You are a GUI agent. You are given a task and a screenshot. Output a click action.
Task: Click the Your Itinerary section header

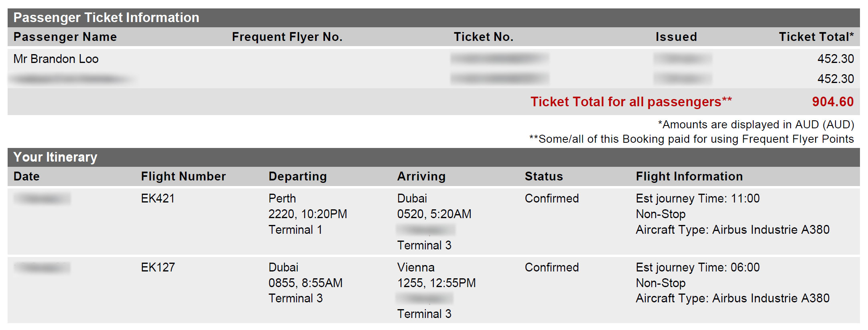[55, 157]
